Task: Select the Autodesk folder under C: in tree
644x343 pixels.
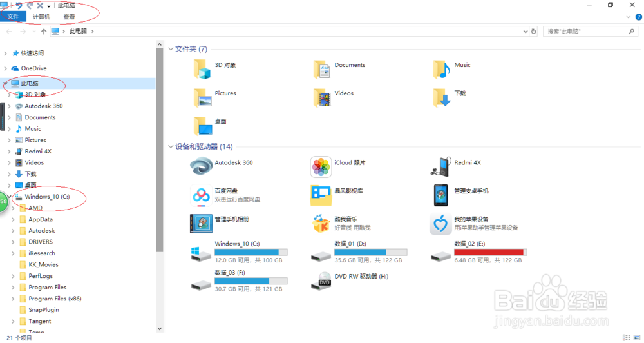Action: pyautogui.click(x=41, y=231)
